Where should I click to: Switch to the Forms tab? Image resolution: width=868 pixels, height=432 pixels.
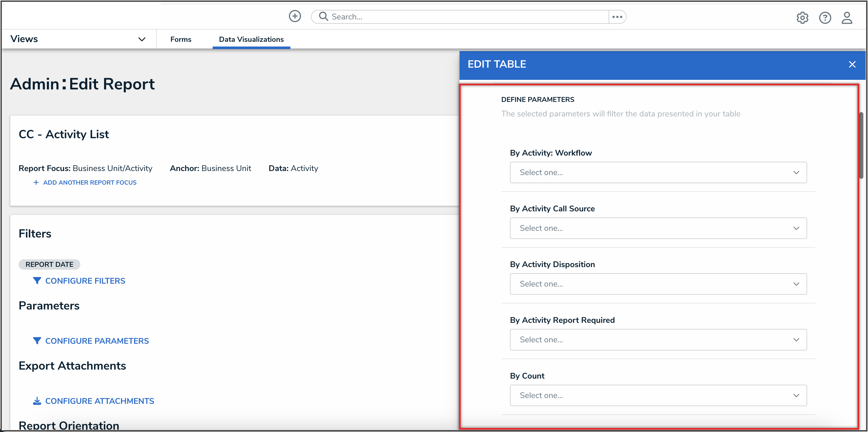point(181,39)
